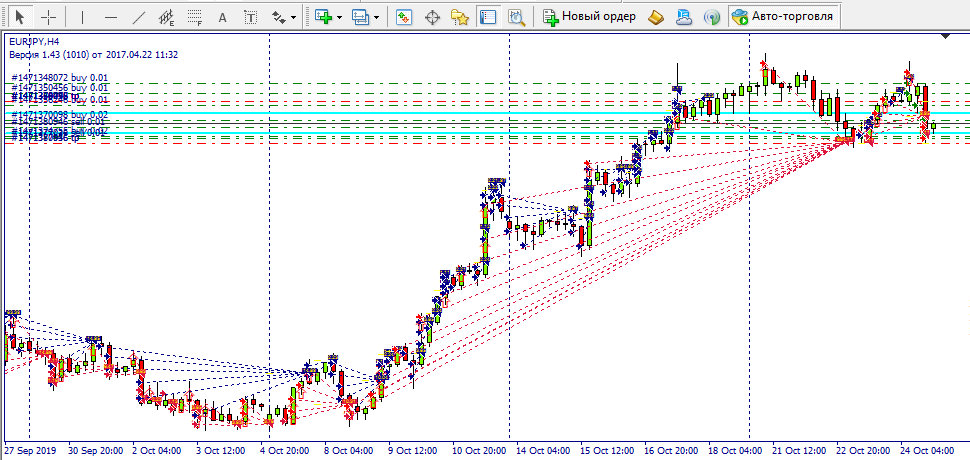This screenshot has height=460, width=970.
Task: Click the 8 Oct 04:00 time label
Action: point(349,450)
